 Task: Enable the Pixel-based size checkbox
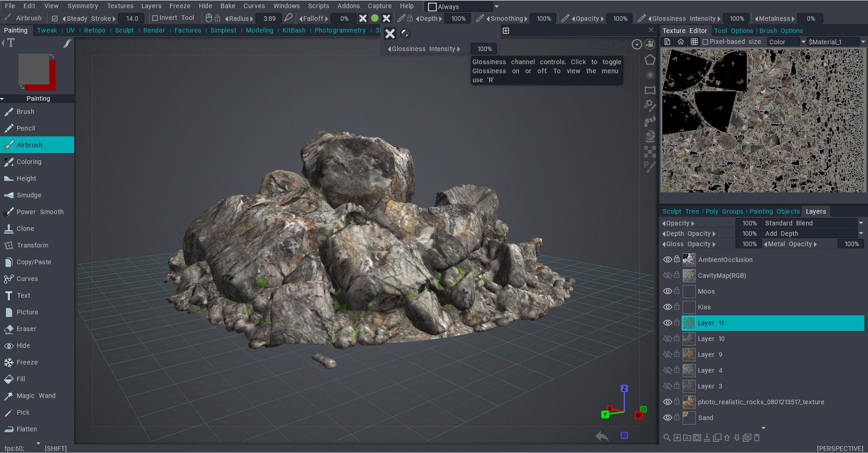[x=705, y=42]
